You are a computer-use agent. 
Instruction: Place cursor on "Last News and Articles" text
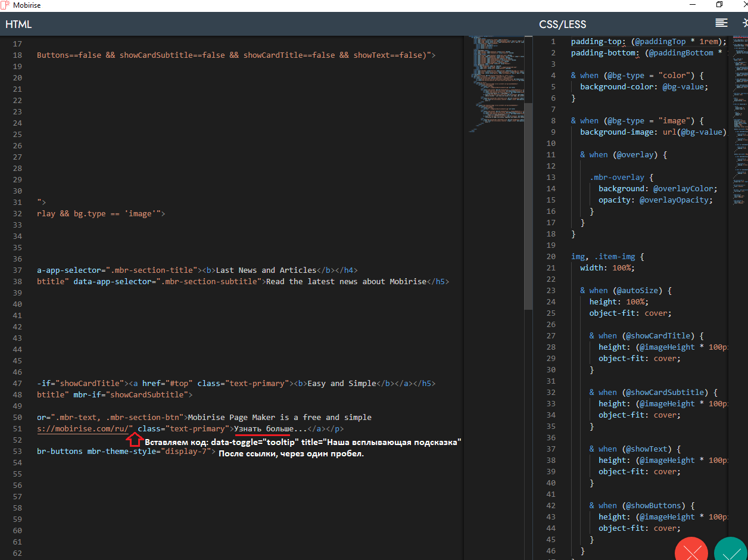(x=266, y=270)
